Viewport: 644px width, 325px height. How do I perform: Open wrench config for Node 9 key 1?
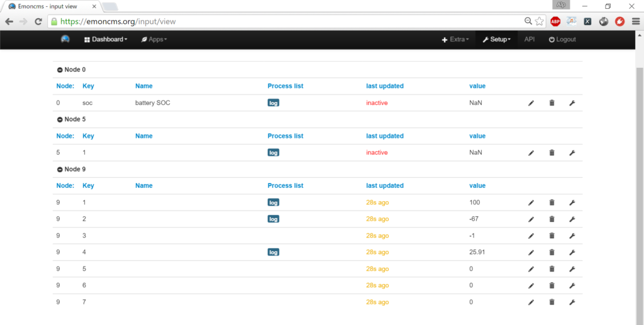pyautogui.click(x=572, y=202)
